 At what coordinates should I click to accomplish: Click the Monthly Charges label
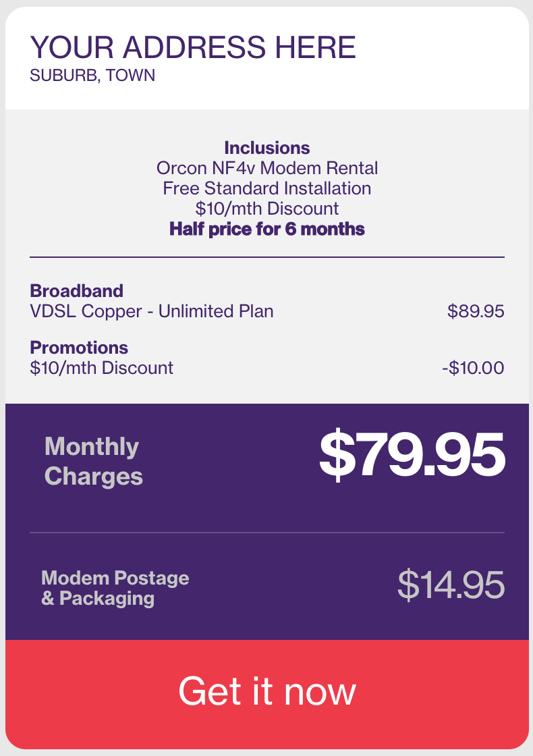pos(94,461)
